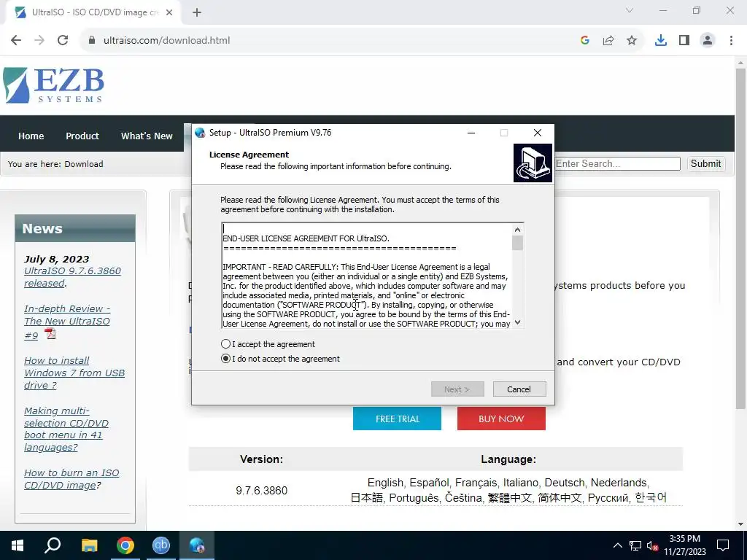The height and width of the screenshot is (560, 747).
Task: Click the setup installer icon in dialog header
Action: (x=533, y=163)
